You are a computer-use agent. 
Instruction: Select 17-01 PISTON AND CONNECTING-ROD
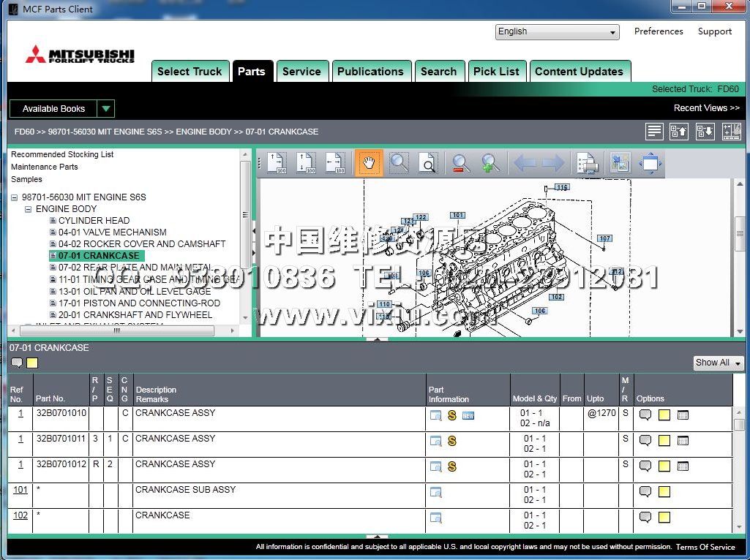[x=139, y=303]
